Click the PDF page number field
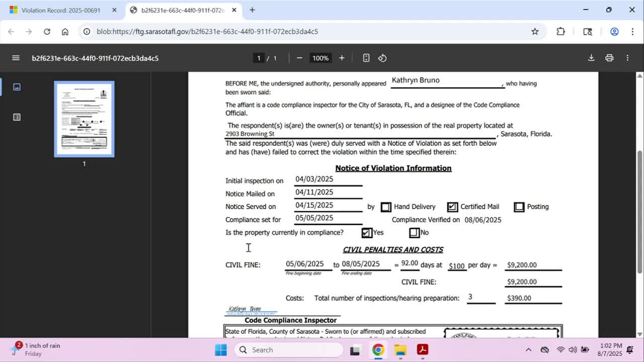This screenshot has height=362, width=644. pyautogui.click(x=259, y=58)
